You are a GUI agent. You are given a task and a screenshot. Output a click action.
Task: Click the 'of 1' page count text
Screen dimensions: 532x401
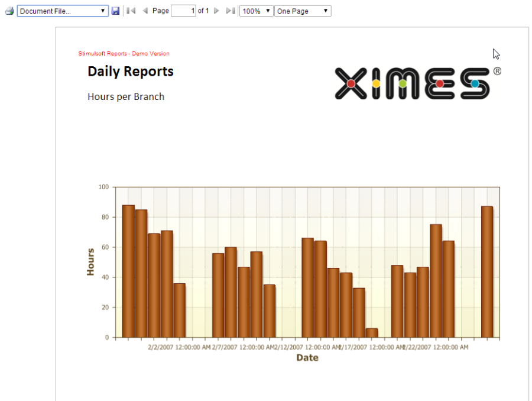coord(203,11)
